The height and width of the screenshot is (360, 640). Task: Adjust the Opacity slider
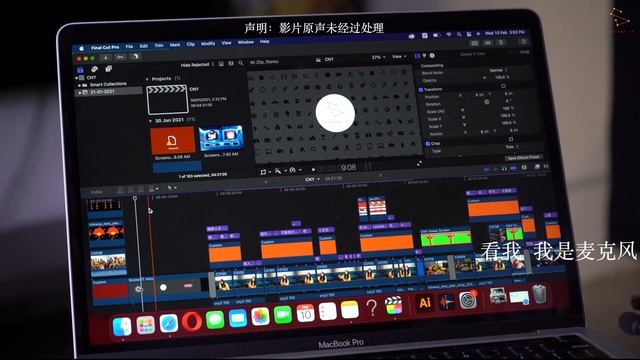(484, 78)
